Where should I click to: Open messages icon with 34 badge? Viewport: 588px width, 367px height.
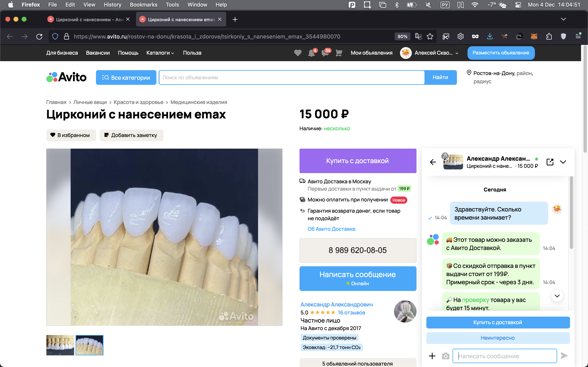click(x=325, y=53)
